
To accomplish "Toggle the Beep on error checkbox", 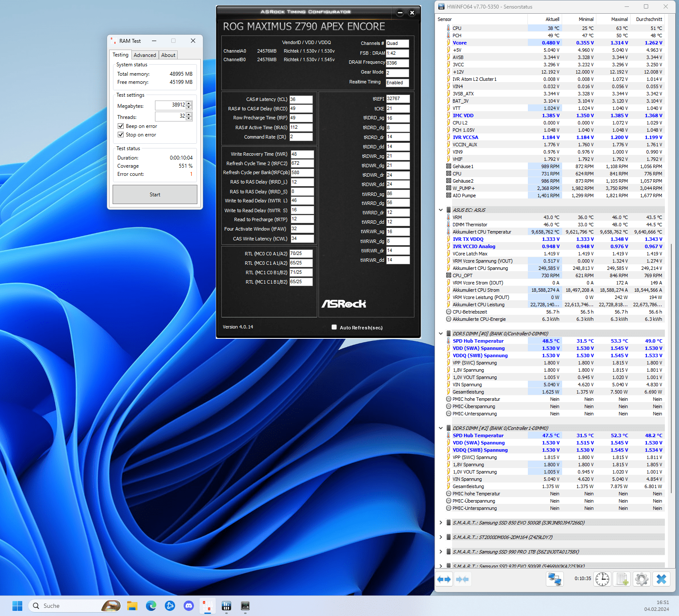I will tap(121, 126).
